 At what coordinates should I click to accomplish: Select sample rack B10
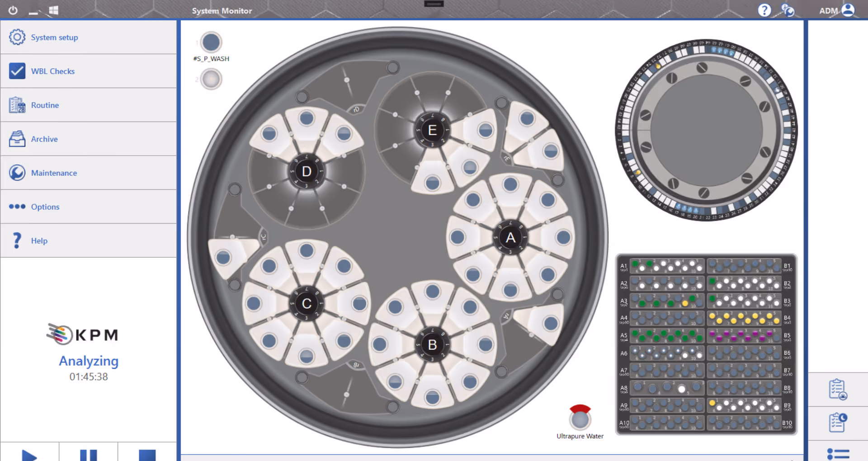tap(744, 423)
